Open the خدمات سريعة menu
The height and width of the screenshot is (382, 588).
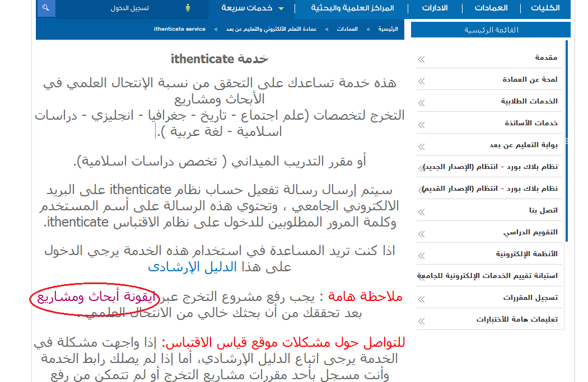(247, 8)
